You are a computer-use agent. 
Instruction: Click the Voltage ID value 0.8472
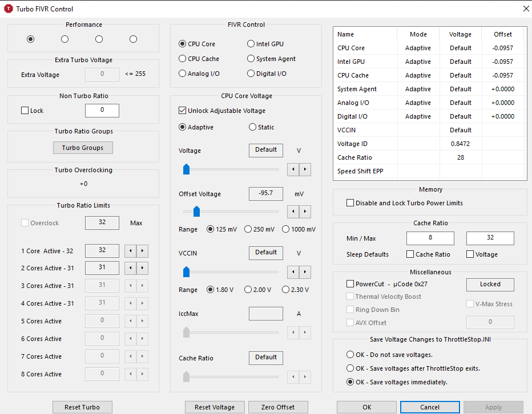461,144
